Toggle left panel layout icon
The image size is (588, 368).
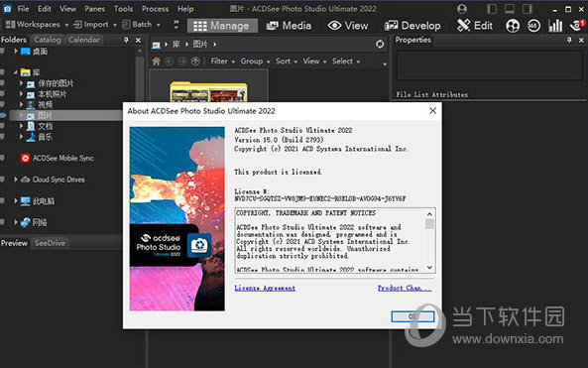(x=492, y=9)
